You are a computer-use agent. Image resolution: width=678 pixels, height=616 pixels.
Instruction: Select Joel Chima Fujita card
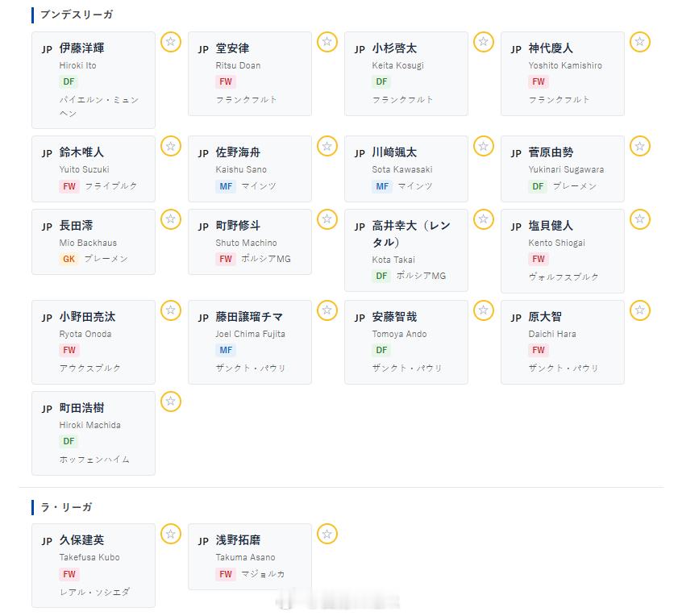click(x=250, y=342)
